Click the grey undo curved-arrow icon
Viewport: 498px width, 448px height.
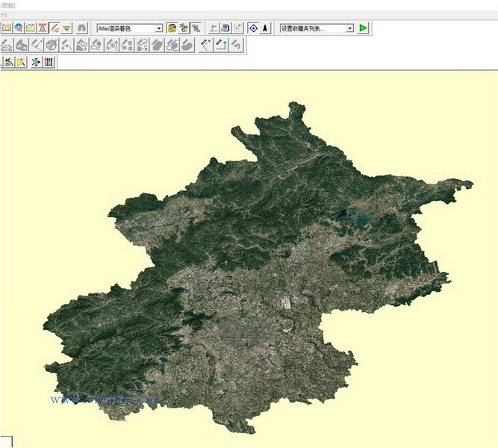tap(236, 45)
